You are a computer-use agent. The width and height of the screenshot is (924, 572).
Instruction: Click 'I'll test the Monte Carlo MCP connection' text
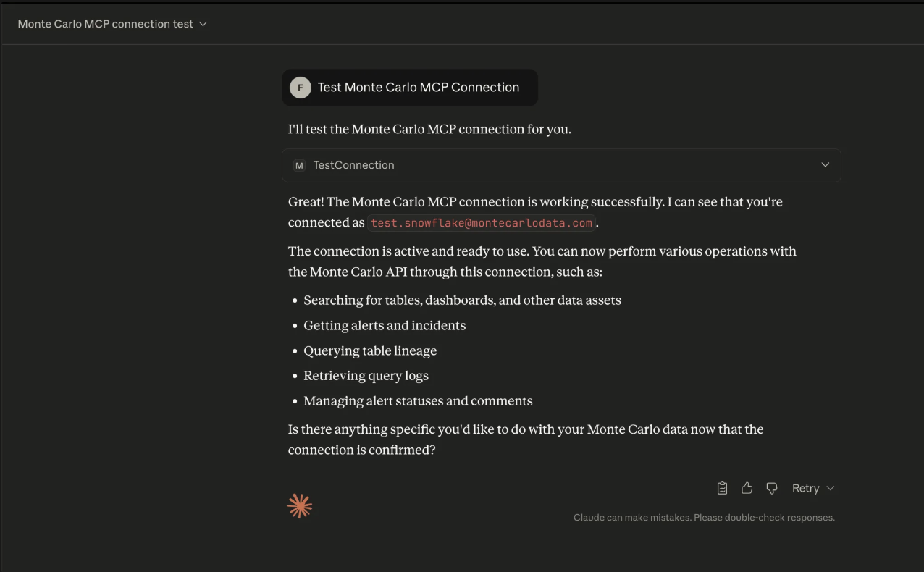click(429, 129)
